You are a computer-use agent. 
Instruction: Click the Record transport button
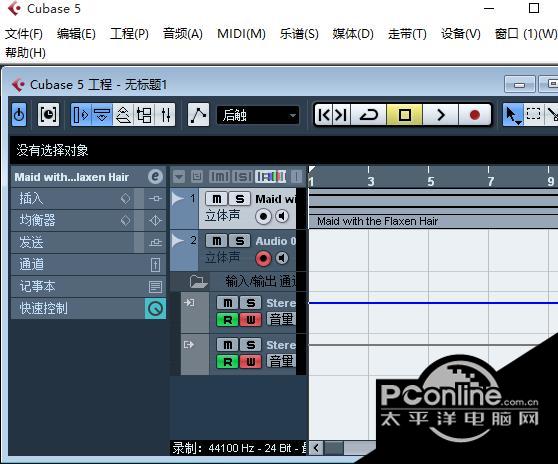pos(475,115)
